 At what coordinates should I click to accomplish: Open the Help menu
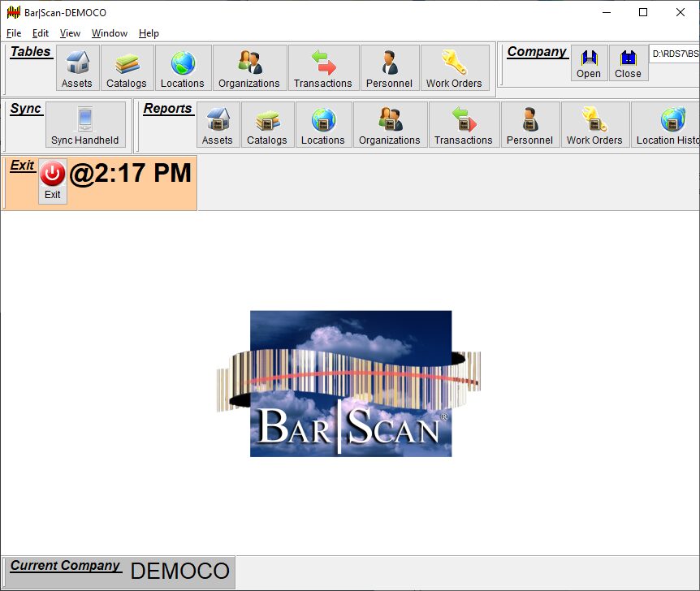pyautogui.click(x=149, y=33)
